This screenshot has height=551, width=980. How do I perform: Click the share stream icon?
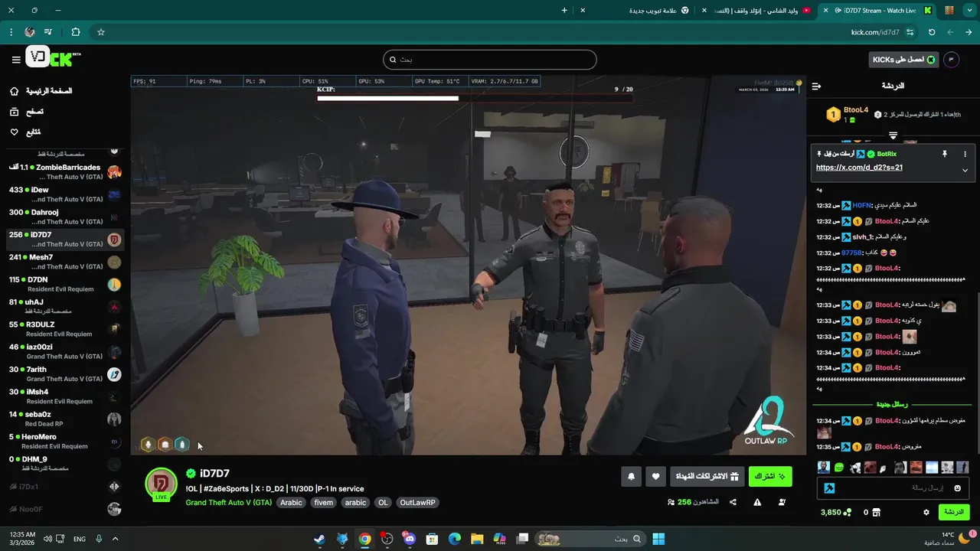733,502
